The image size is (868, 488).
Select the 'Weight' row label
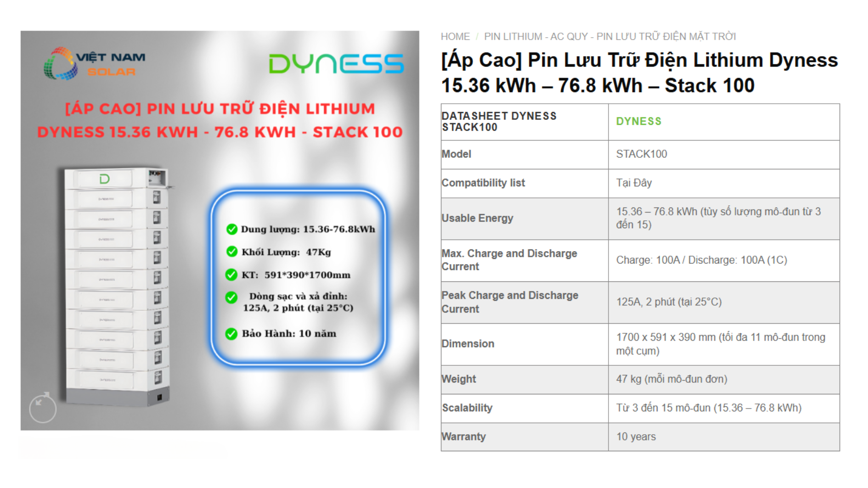pos(459,379)
